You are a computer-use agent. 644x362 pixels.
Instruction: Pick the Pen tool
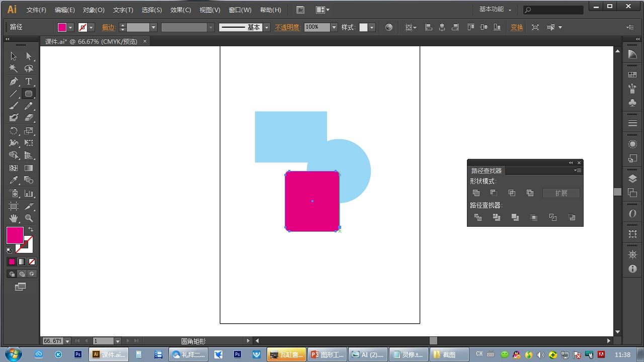(14, 81)
